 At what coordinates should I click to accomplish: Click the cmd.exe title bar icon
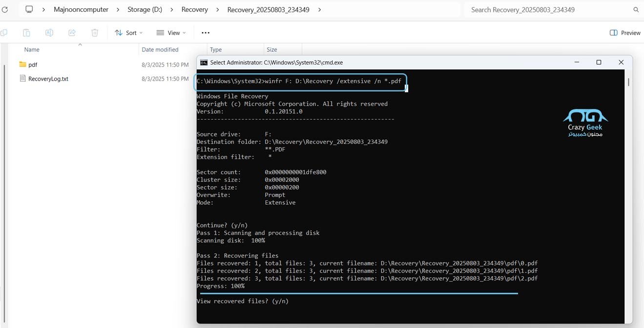204,63
